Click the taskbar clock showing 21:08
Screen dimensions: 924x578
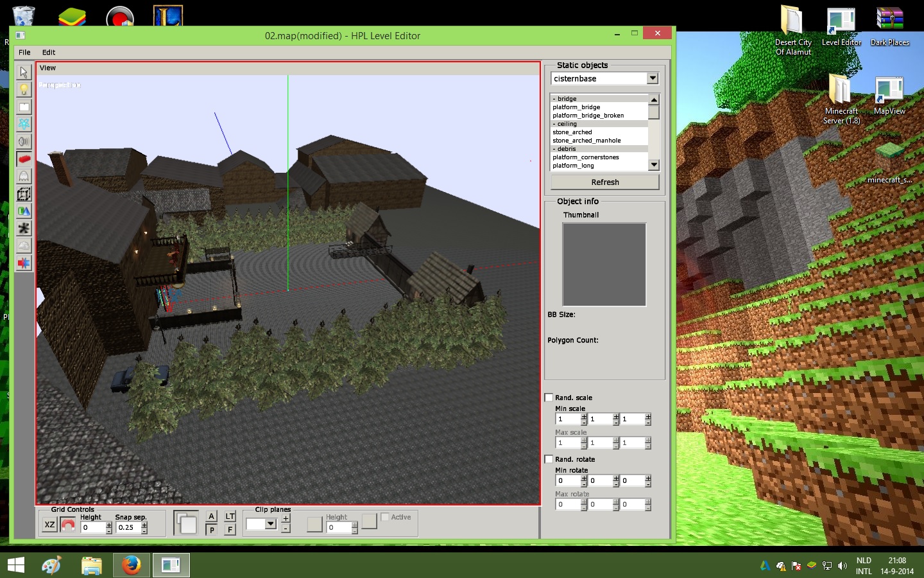click(x=897, y=566)
